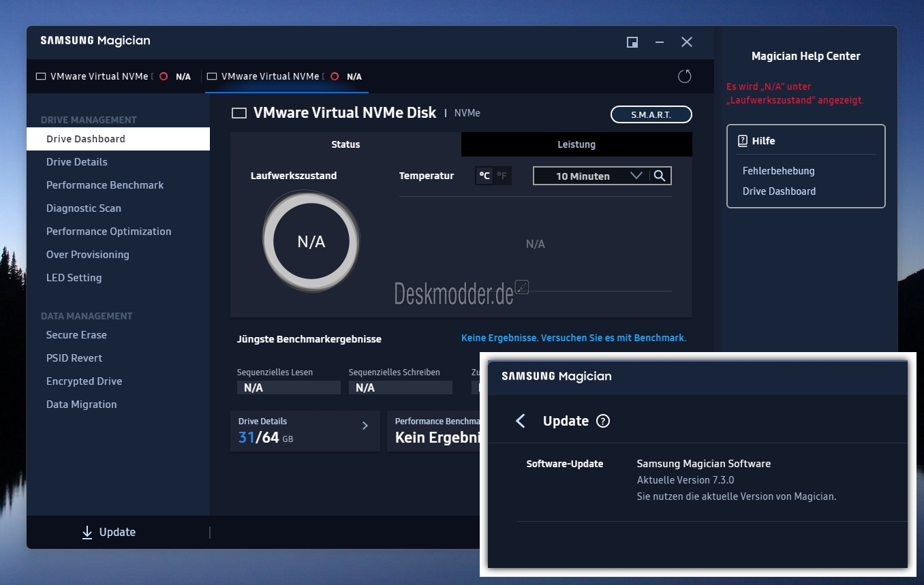Switch temperature unit to °F
This screenshot has height=585, width=924.
(x=502, y=176)
